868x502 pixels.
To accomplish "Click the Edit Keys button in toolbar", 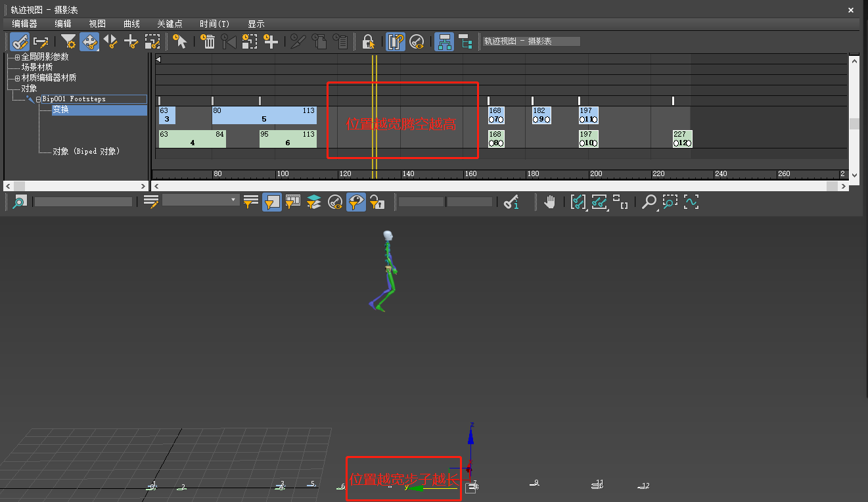I will click(x=19, y=41).
